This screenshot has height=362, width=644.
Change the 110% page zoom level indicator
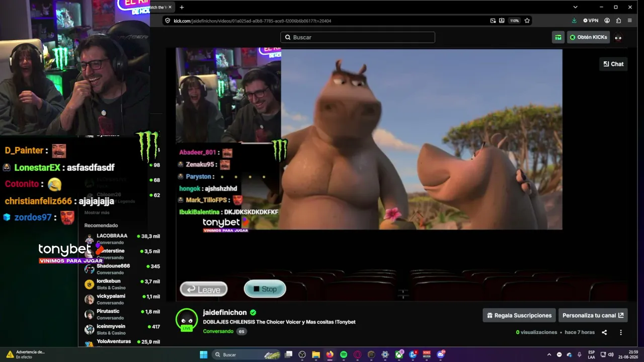(514, 21)
